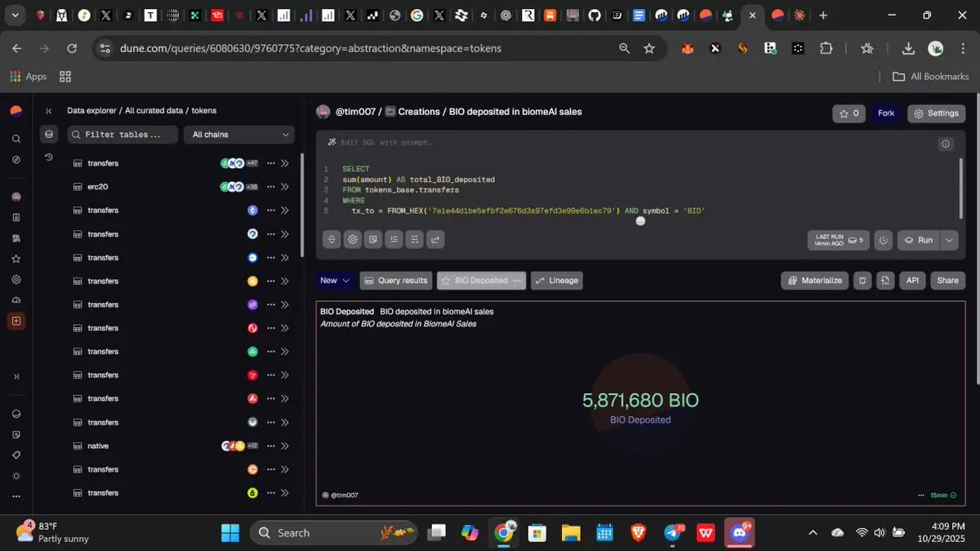980x551 pixels.
Task: Open Telegram from the taskbar
Action: click(x=673, y=533)
